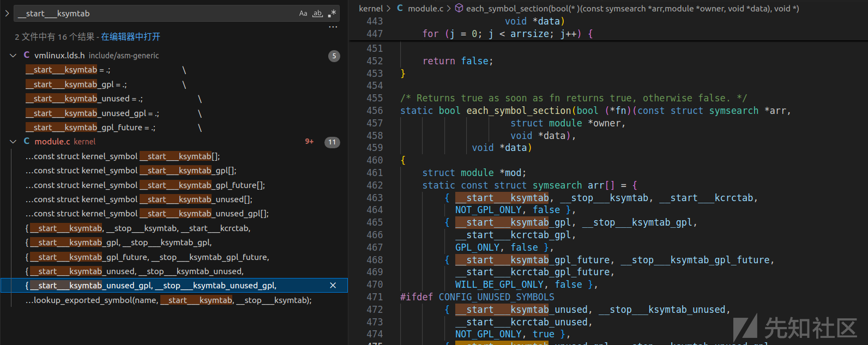This screenshot has height=345, width=868.
Task: Open result '{ __start___ksymtab_unused, __stop___ksymtab_unused,'
Action: pyautogui.click(x=174, y=271)
